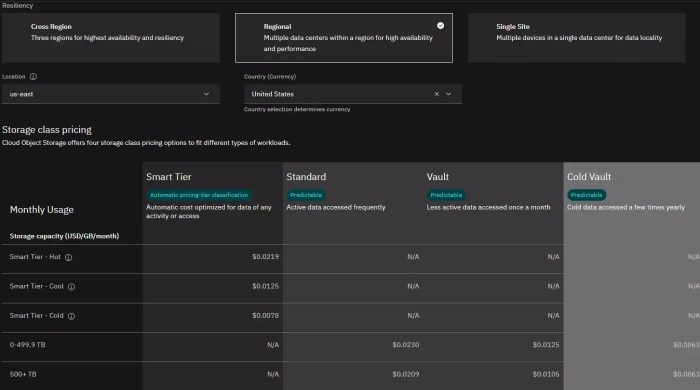The width and height of the screenshot is (700, 390).
Task: Click Smart Tier N/A in 0-499.9 TB row
Action: [x=273, y=344]
